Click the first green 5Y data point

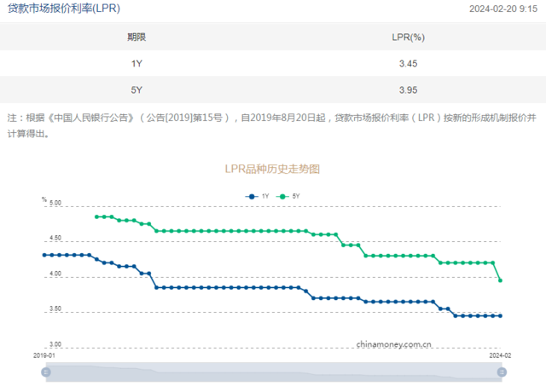pos(96,216)
